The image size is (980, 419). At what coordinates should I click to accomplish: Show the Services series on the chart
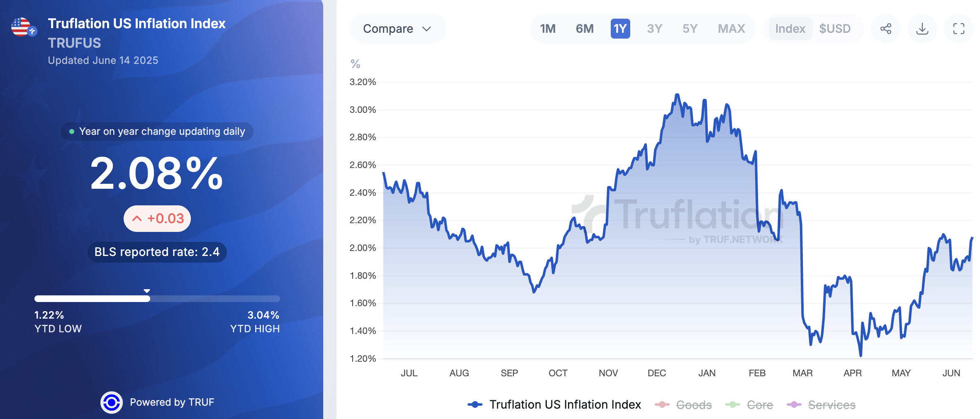coord(830,404)
